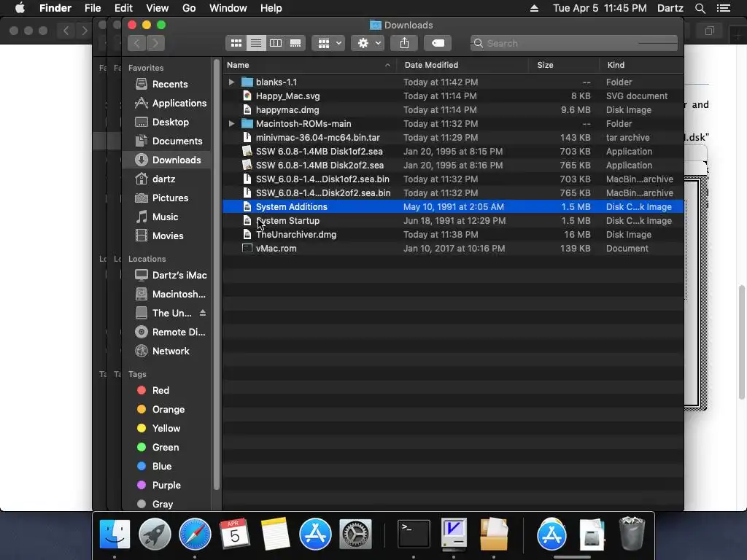
Task: Click the Share toolbar button
Action: (404, 43)
